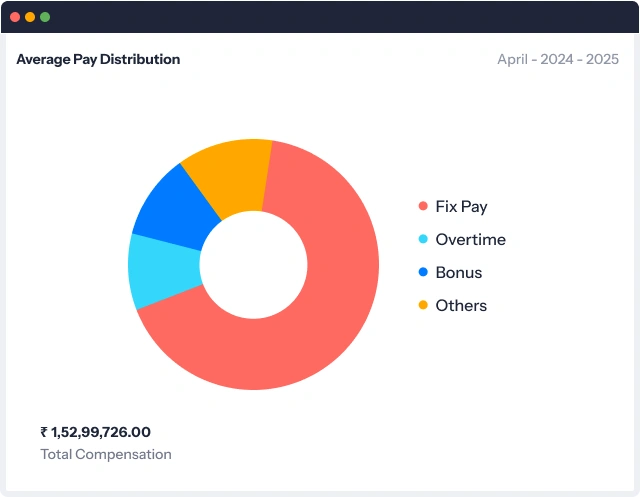Click the April - 2024 - 2025 period text
Image resolution: width=640 pixels, height=497 pixels.
(558, 60)
